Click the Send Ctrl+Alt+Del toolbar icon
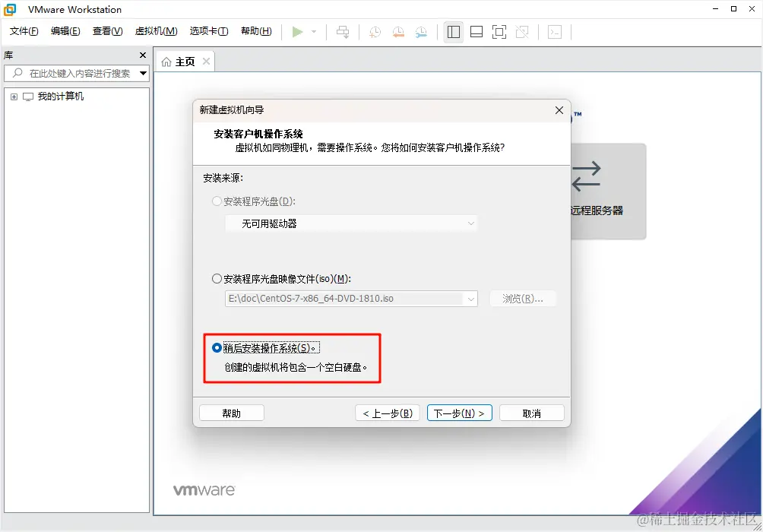The height and width of the screenshot is (532, 763). tap(343, 32)
